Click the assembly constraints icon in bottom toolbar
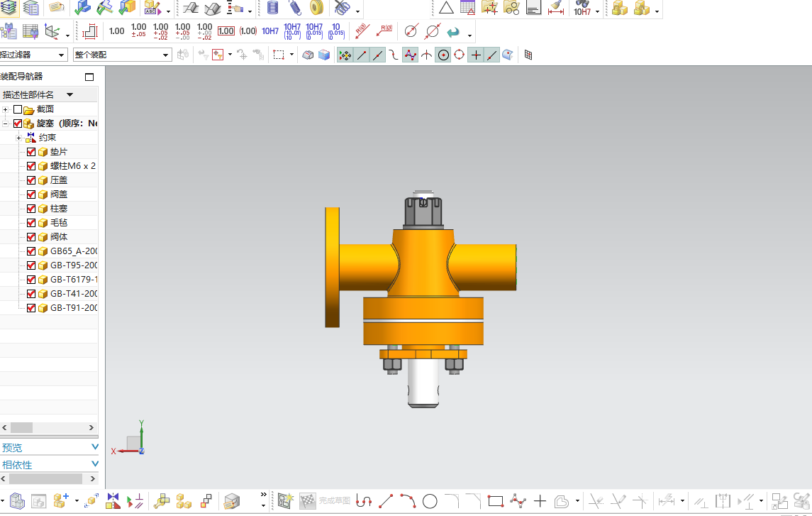The width and height of the screenshot is (812, 516). (113, 501)
